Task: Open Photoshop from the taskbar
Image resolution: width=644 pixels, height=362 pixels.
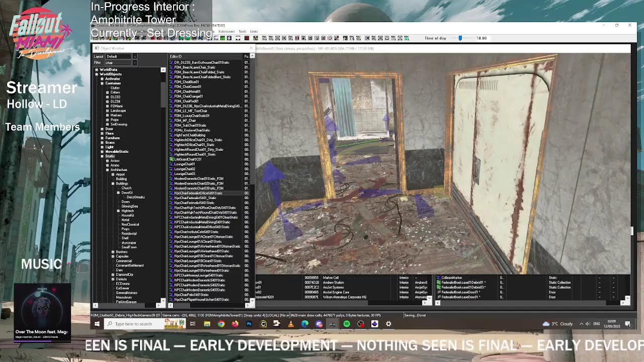Action: tap(249, 324)
